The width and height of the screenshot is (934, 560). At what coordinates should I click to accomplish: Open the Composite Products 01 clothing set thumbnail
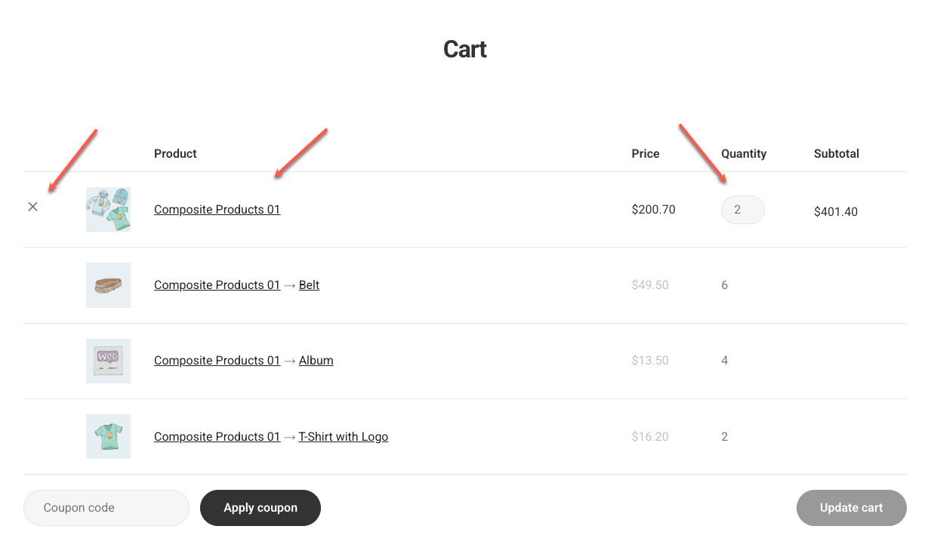[108, 209]
